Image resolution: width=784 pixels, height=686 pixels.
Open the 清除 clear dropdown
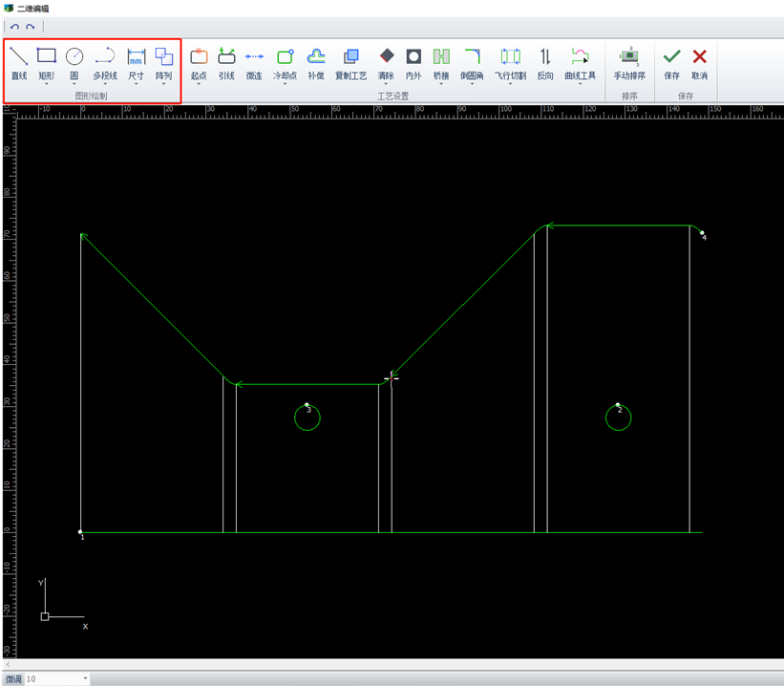click(386, 84)
